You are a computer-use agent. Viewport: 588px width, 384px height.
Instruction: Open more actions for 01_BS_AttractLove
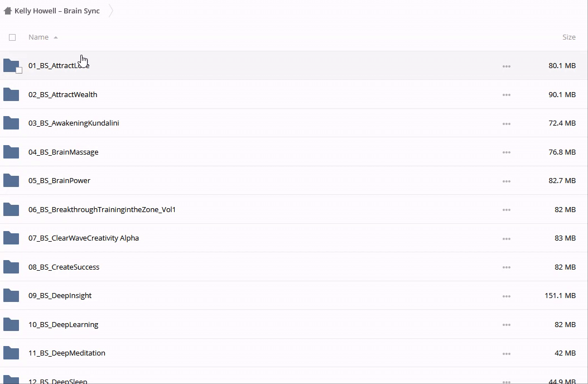(506, 66)
